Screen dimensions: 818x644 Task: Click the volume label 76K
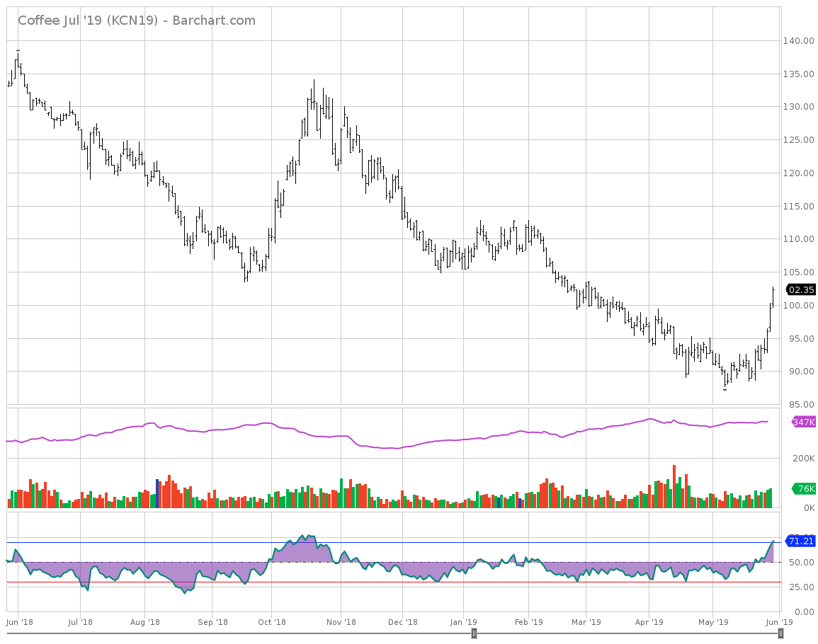pos(805,488)
